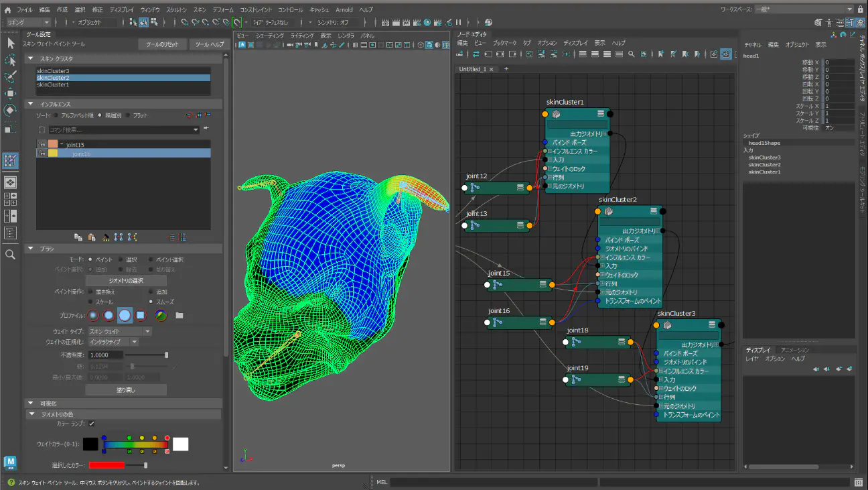The image size is (868, 490).
Task: Select paint operation スケール radio
Action: tap(90, 302)
